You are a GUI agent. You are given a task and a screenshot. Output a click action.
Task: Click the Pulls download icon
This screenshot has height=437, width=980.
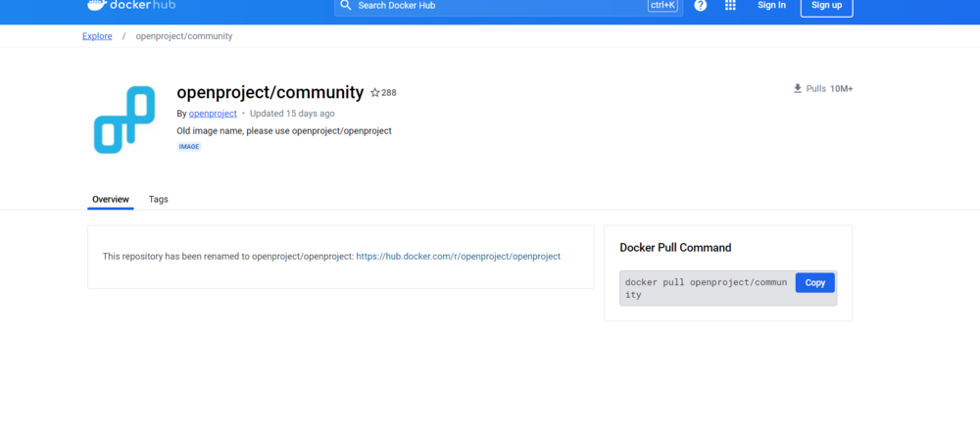coord(798,89)
